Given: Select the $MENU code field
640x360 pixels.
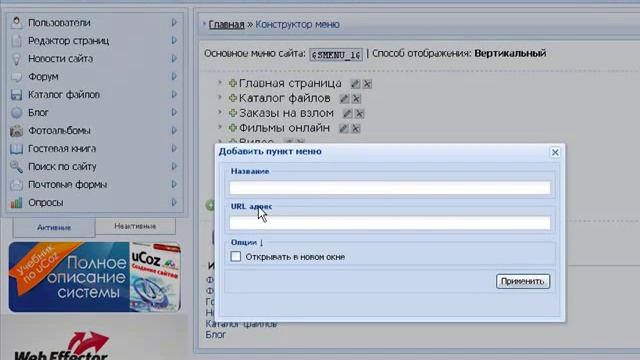Looking at the screenshot, I should coord(336,54).
